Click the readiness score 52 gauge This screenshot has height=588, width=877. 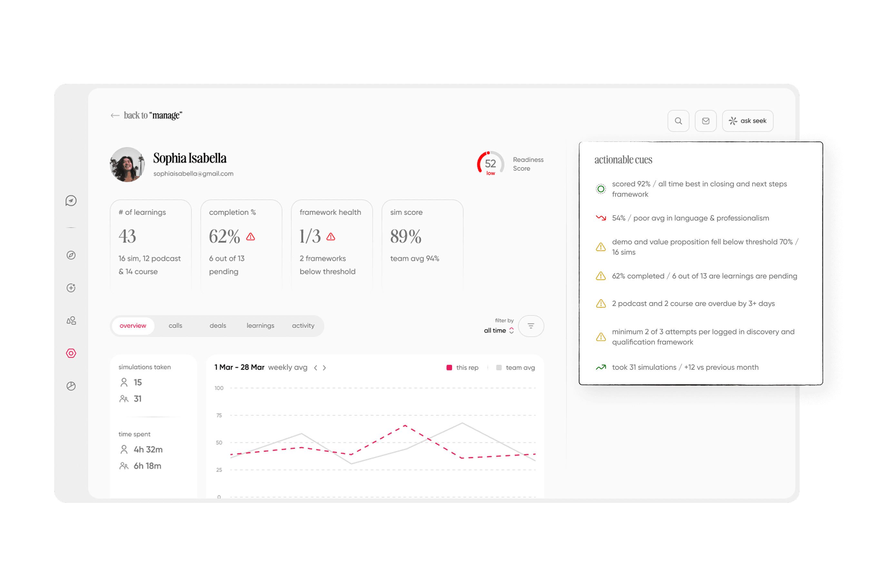coord(490,164)
